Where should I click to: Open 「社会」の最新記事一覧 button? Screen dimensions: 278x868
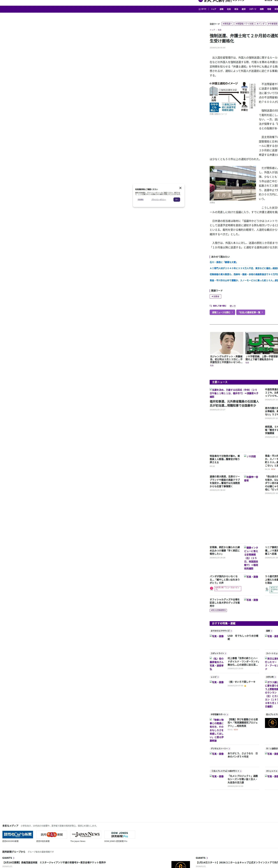[250, 312]
